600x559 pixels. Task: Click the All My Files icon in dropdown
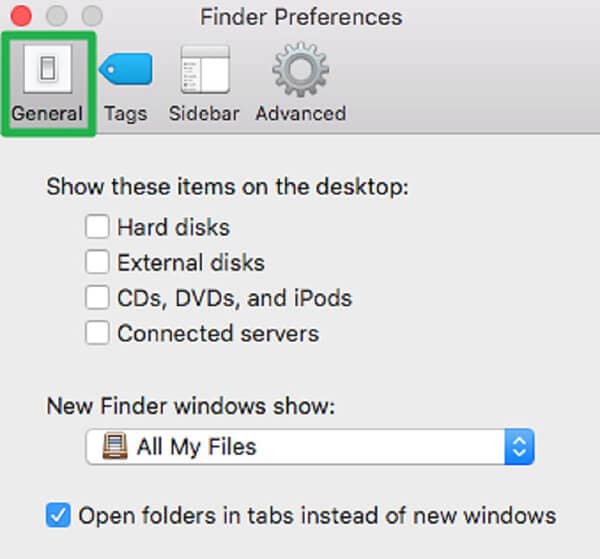(x=115, y=446)
